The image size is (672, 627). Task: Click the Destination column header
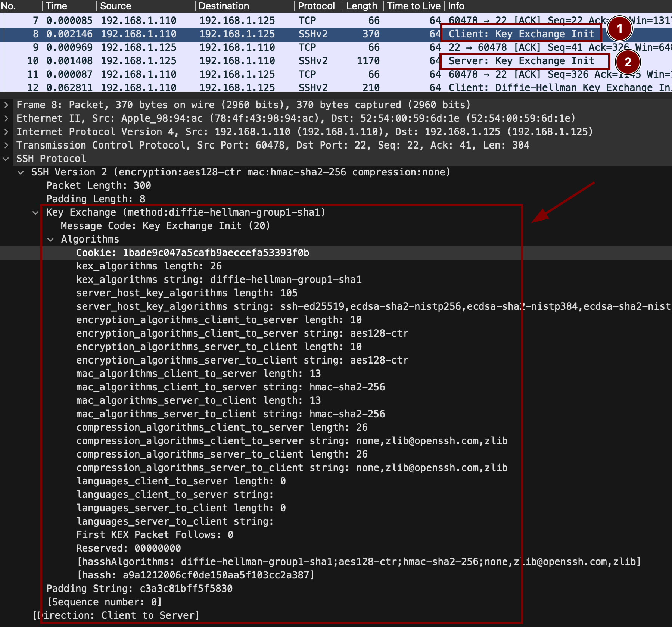pyautogui.click(x=224, y=6)
